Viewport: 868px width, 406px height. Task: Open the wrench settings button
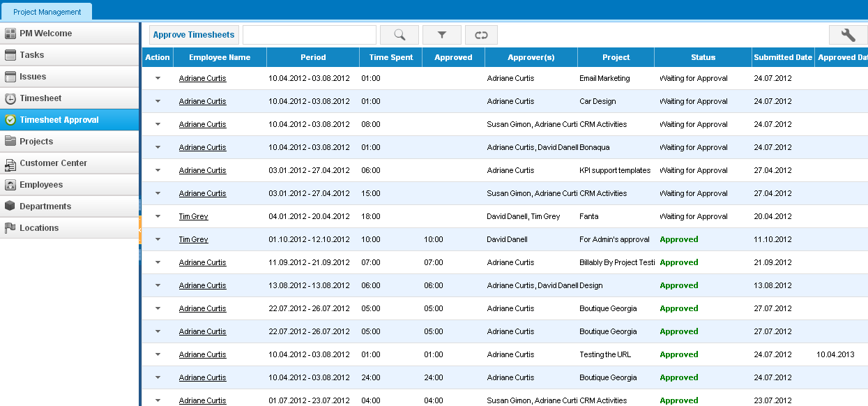click(848, 35)
